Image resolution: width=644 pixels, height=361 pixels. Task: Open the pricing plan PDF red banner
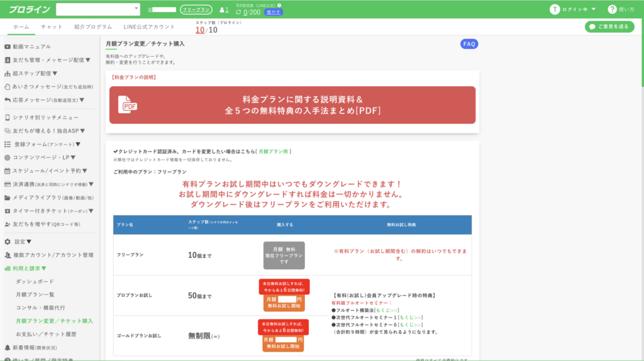point(292,105)
